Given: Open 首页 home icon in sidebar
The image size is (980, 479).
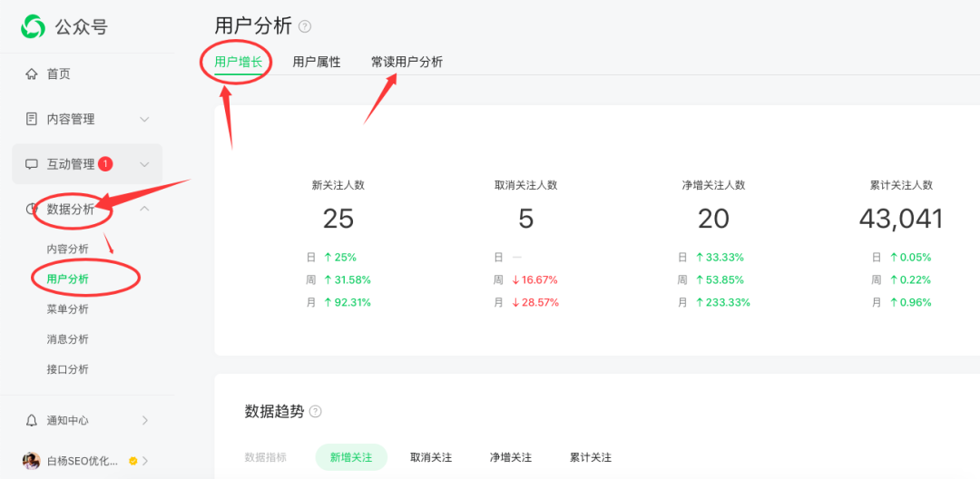Looking at the screenshot, I should click(x=32, y=74).
